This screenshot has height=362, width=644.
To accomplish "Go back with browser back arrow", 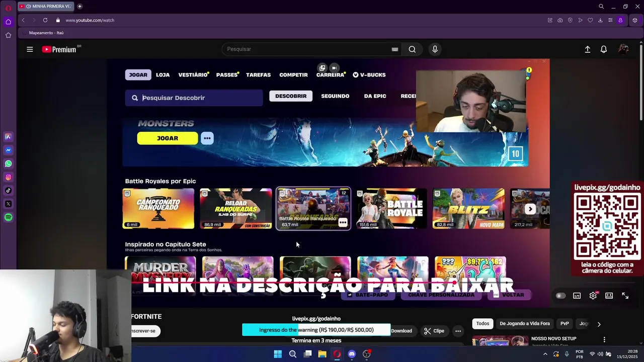I will tap(23, 20).
